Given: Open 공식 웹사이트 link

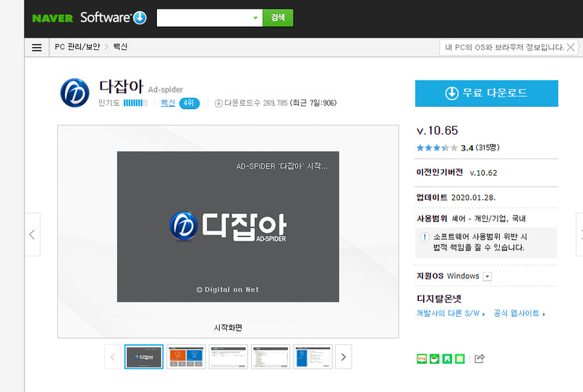Looking at the screenshot, I should (519, 314).
